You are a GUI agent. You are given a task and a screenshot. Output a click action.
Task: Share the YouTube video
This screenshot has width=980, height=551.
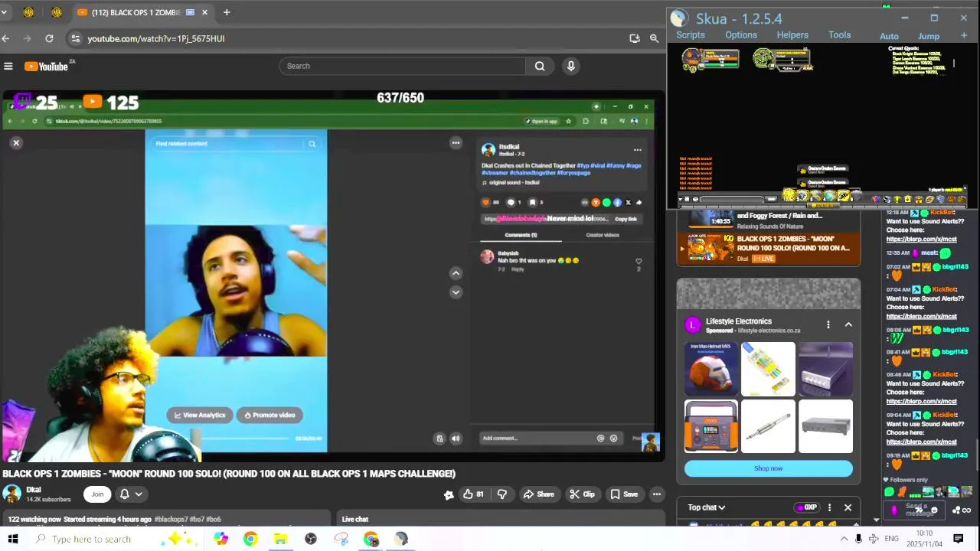pyautogui.click(x=538, y=494)
